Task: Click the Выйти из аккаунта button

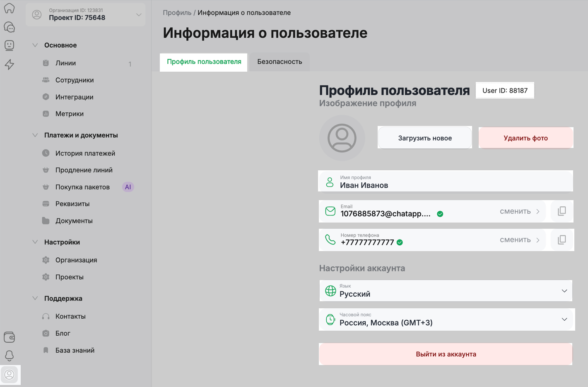Action: click(x=446, y=354)
